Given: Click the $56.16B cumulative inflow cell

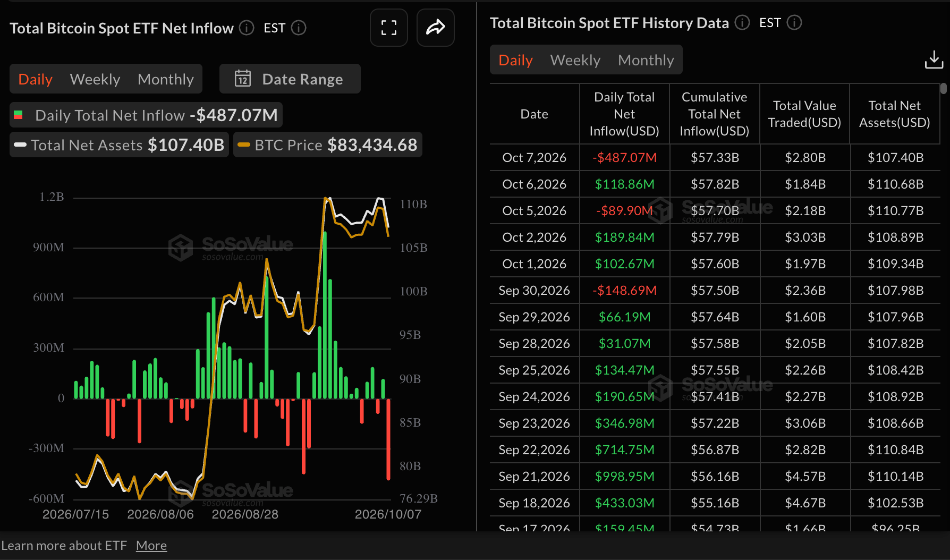Looking at the screenshot, I should (715, 477).
